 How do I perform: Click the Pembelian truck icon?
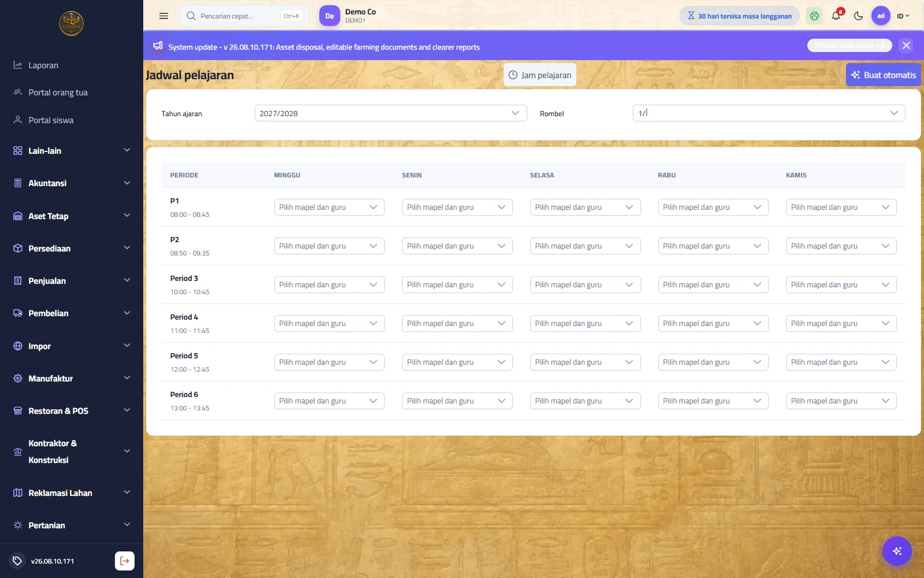tap(18, 313)
